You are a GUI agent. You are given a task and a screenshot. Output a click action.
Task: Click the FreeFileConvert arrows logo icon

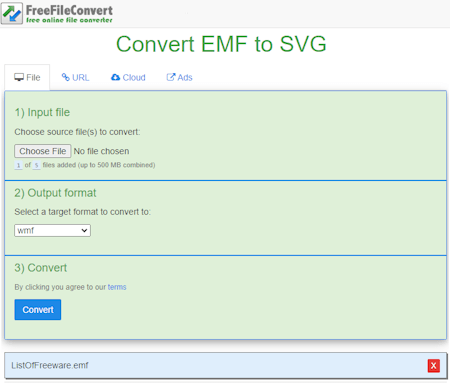pos(12,13)
